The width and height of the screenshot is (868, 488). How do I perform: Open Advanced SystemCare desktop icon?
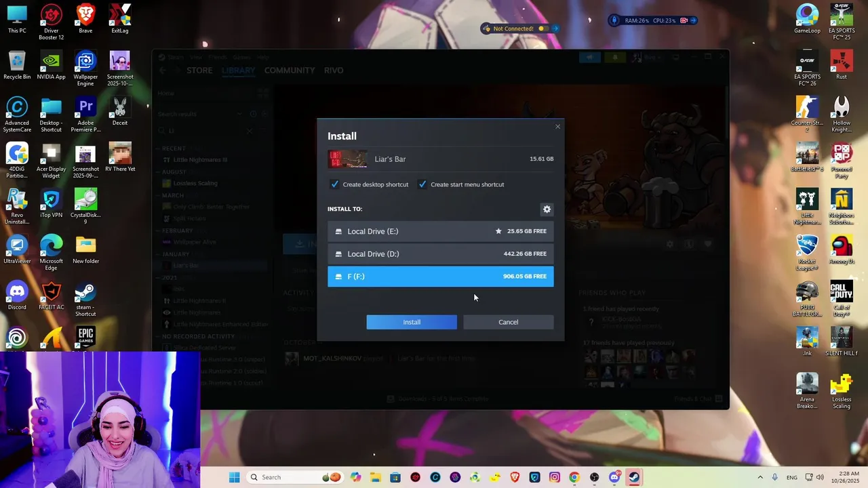tap(17, 115)
